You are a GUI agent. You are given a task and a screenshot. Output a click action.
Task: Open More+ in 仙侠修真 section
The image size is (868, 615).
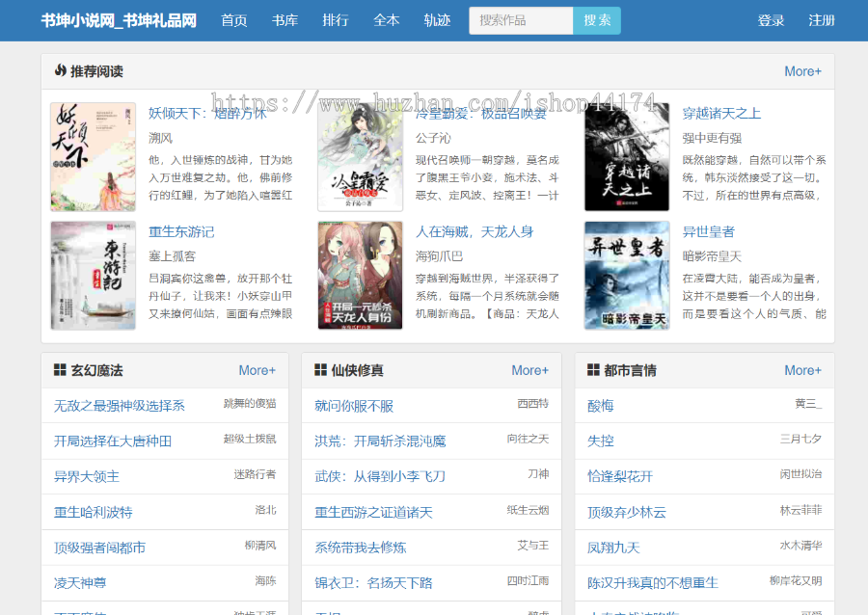click(529, 370)
